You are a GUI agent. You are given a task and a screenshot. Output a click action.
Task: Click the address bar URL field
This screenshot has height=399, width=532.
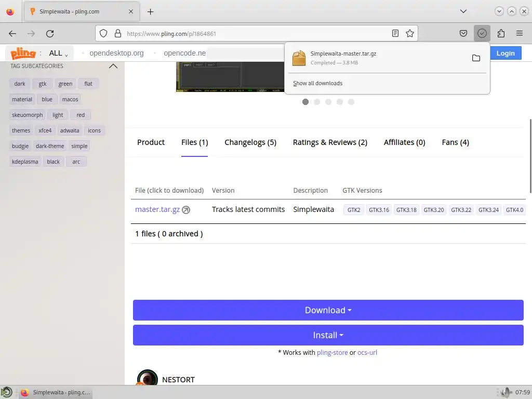[x=257, y=33]
